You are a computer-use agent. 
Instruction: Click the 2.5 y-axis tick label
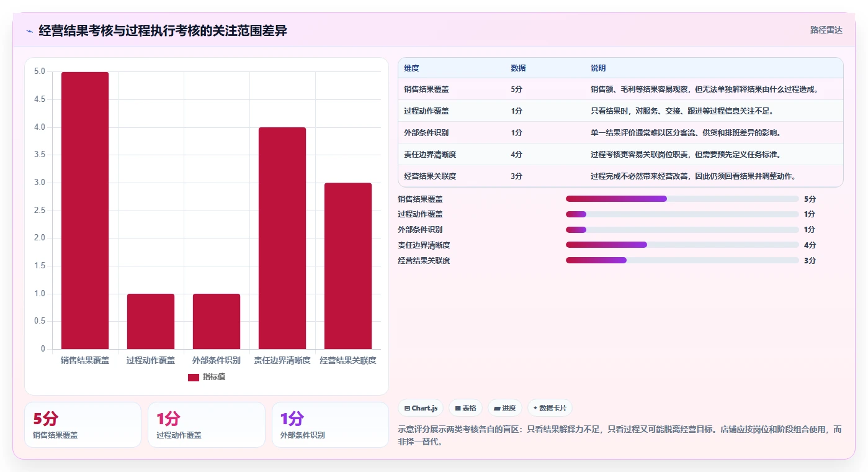pos(40,211)
